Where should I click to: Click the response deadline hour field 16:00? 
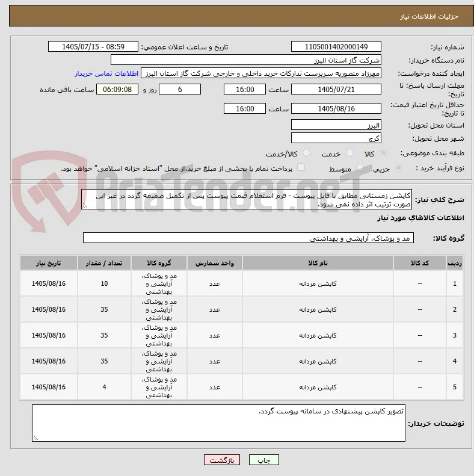(245, 89)
